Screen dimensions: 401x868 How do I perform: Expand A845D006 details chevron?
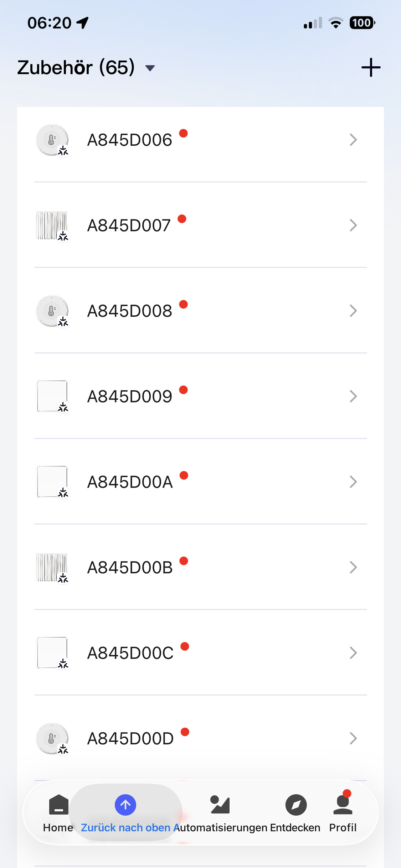click(x=353, y=140)
